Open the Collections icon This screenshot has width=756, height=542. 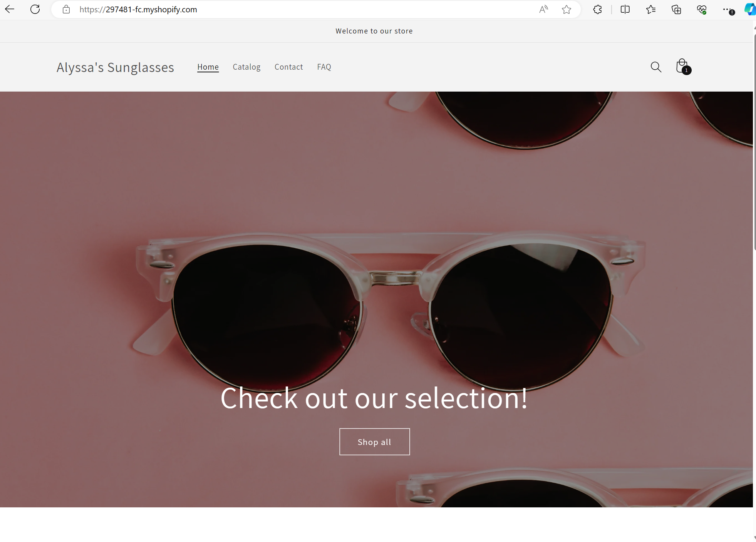(x=676, y=9)
